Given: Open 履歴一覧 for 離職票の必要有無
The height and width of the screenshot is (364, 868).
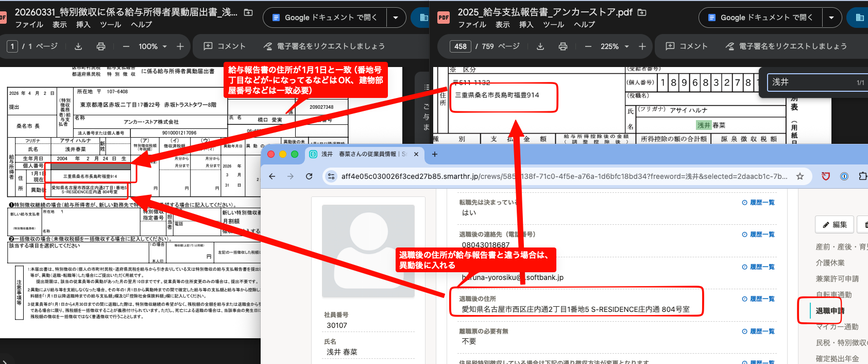Looking at the screenshot, I should point(758,332).
